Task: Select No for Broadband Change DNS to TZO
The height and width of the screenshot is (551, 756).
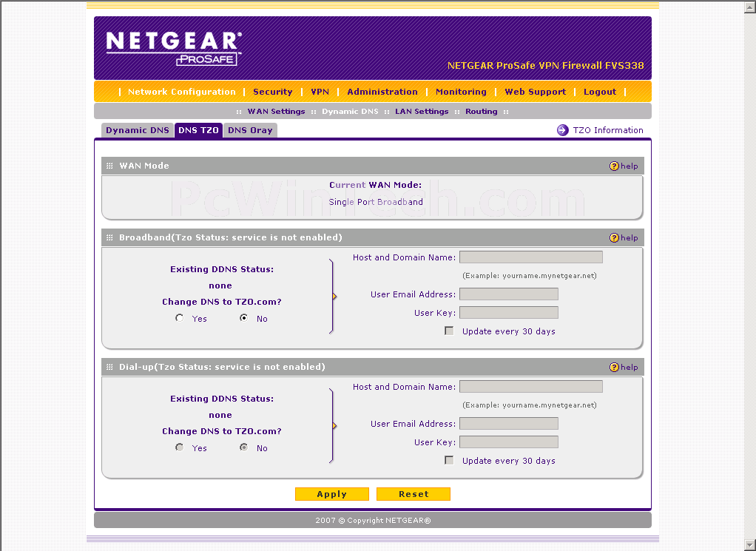Action: pos(244,318)
